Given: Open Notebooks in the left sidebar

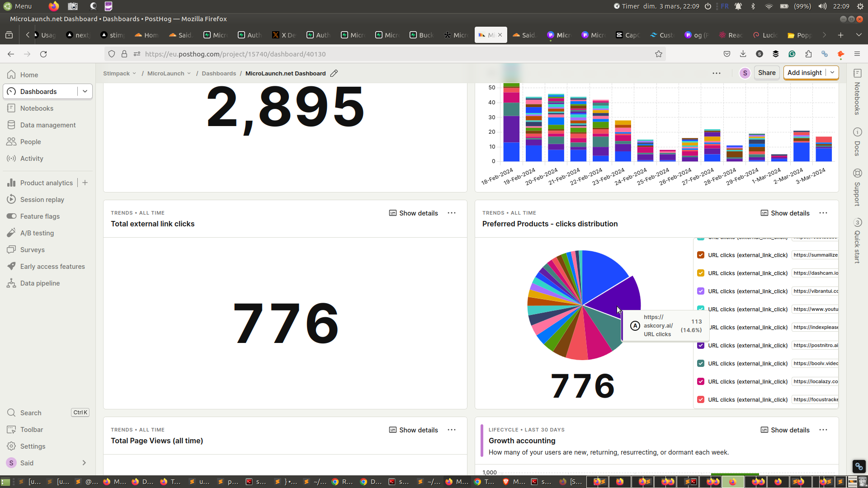Looking at the screenshot, I should (37, 108).
